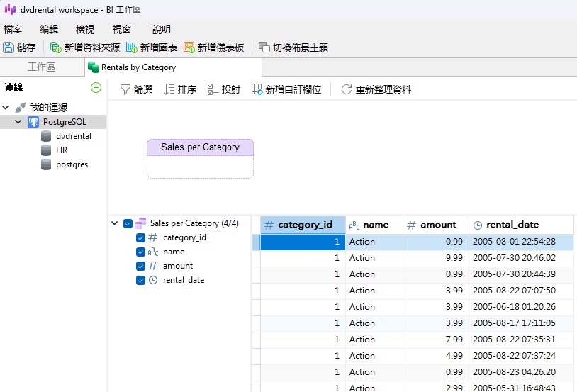The width and height of the screenshot is (577, 392).
Task: Click 切換佈景主題 to switch theme
Action: [x=293, y=48]
